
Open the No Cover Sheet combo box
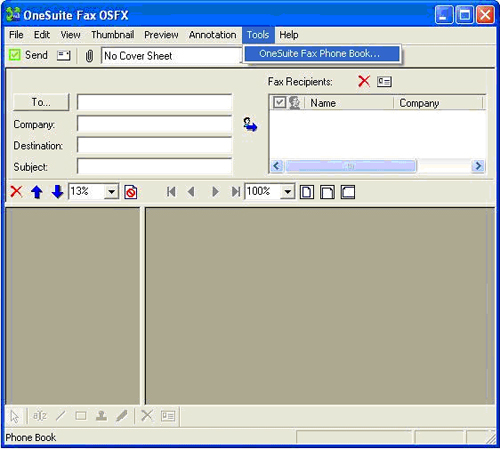point(172,56)
